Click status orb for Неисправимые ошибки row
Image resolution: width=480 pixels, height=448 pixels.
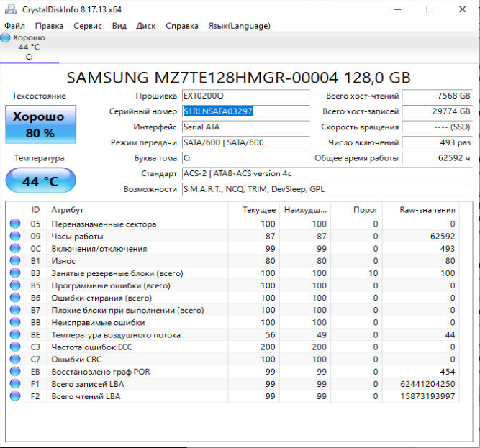pyautogui.click(x=15, y=322)
